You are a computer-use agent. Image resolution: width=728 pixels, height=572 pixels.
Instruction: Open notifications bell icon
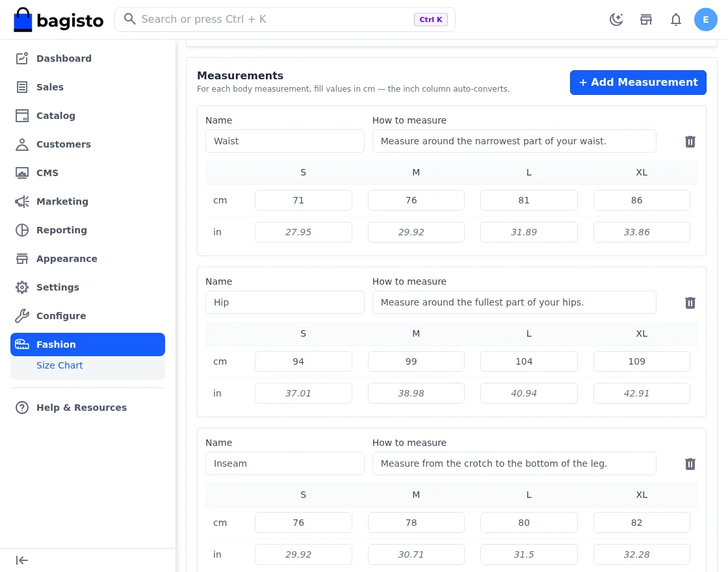tap(675, 19)
